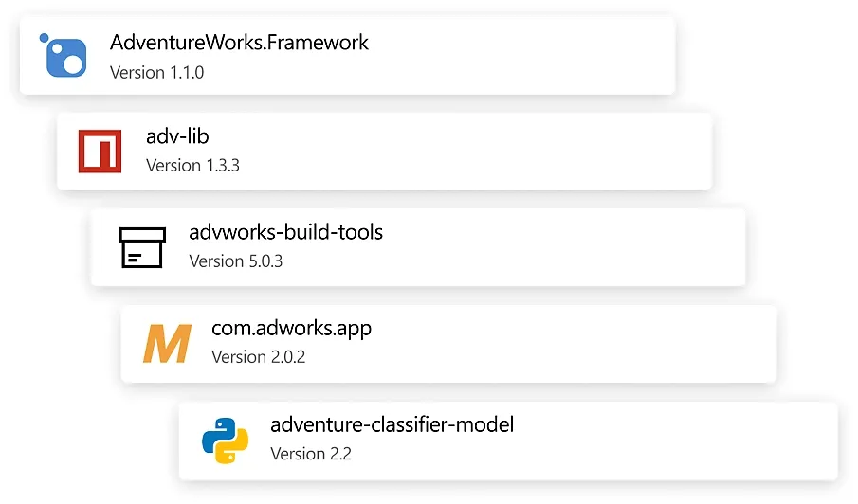The image size is (858, 504).
Task: Click the NuGet icon beside AdventureWorks.Framework
Action: click(x=64, y=56)
